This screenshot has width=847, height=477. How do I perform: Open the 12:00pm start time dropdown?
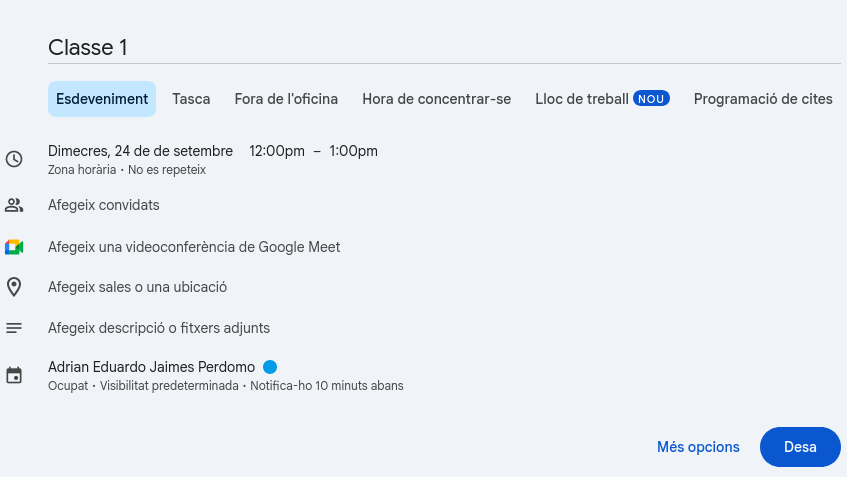pyautogui.click(x=277, y=151)
